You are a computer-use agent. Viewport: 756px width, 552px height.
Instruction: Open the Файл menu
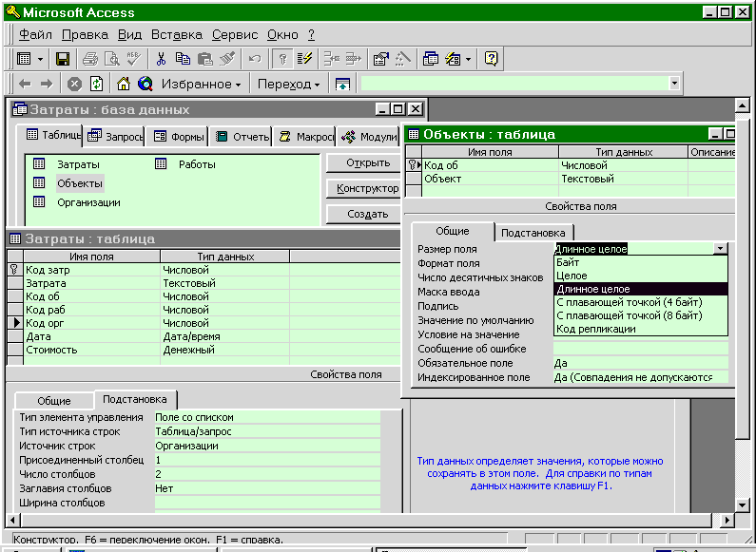(35, 35)
